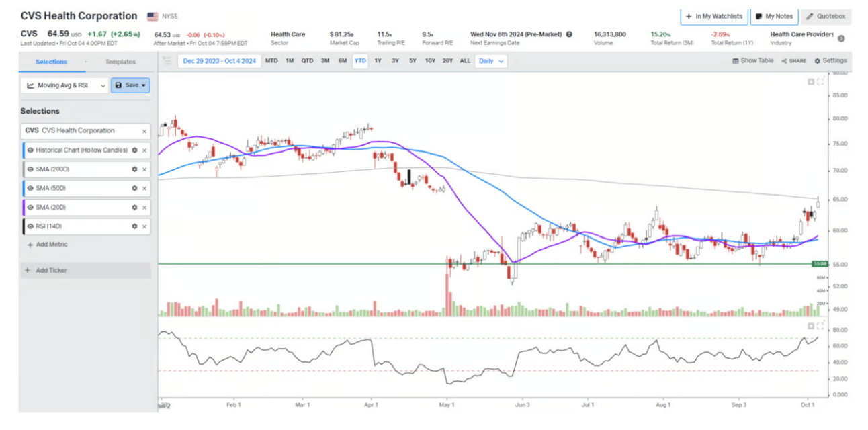Image resolution: width=868 pixels, height=430 pixels.
Task: Remove the CVS Health Corporation ticker
Action: coord(144,131)
